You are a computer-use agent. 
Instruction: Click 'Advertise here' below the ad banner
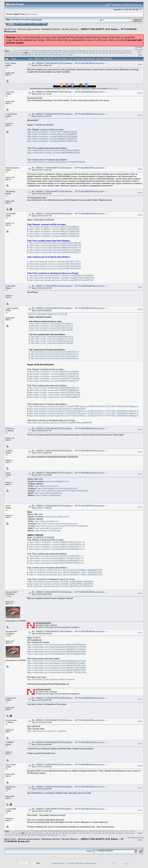click(x=113, y=89)
